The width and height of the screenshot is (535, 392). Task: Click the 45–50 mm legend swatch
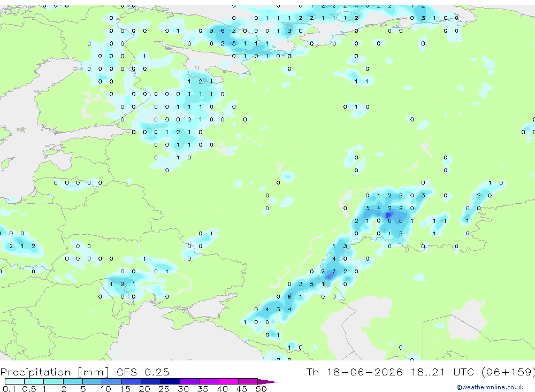248,381
